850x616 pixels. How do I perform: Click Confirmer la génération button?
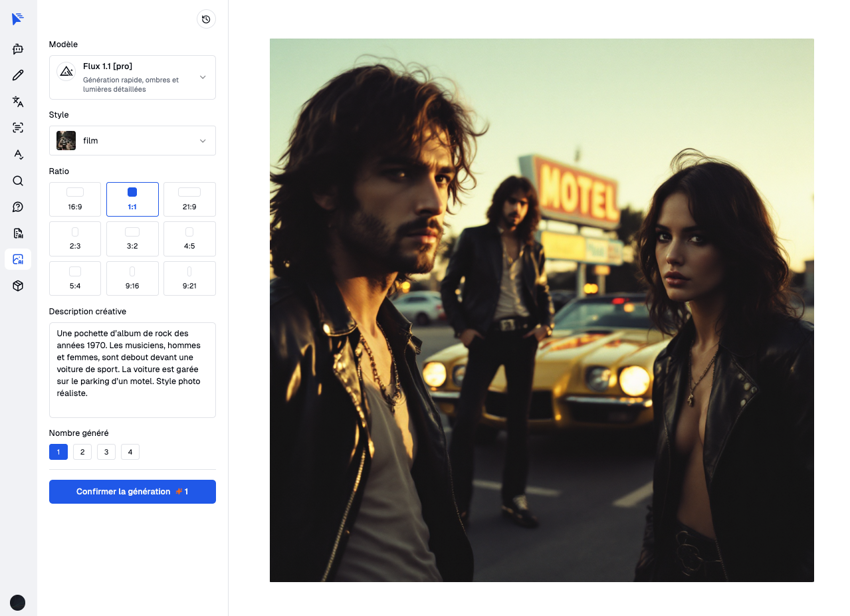pos(132,492)
